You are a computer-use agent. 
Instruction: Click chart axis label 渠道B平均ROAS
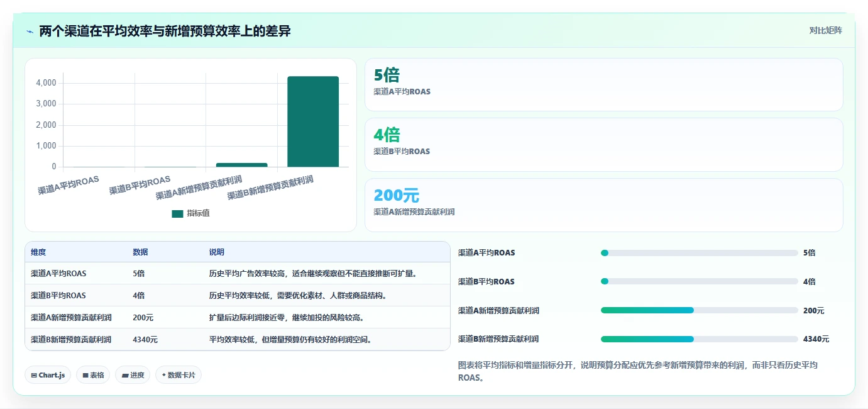[x=140, y=185]
